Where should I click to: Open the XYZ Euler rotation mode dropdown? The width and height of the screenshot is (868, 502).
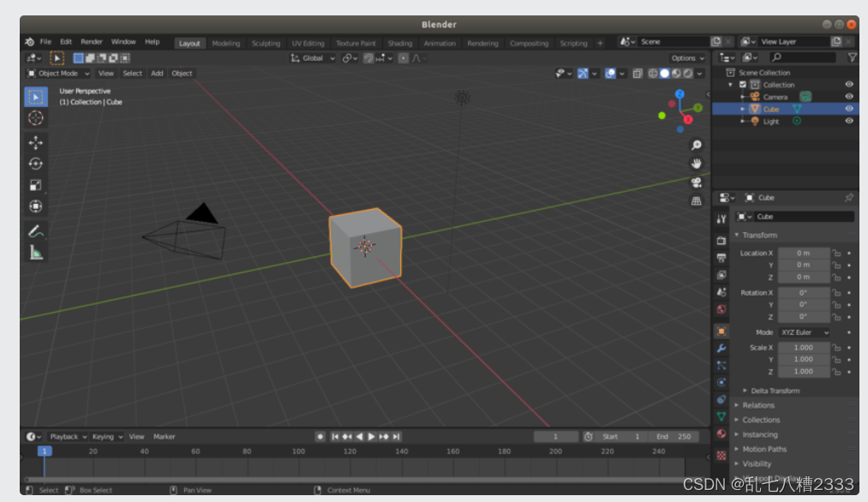pyautogui.click(x=804, y=332)
